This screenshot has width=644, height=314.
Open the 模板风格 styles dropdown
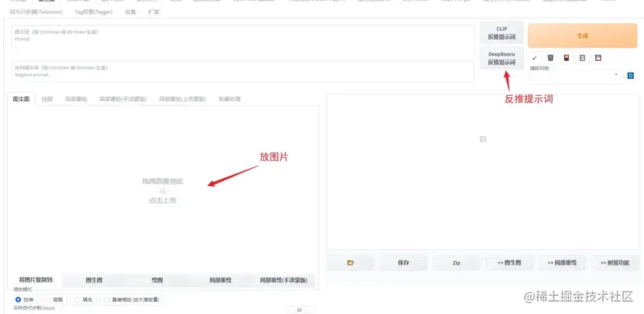pos(574,76)
